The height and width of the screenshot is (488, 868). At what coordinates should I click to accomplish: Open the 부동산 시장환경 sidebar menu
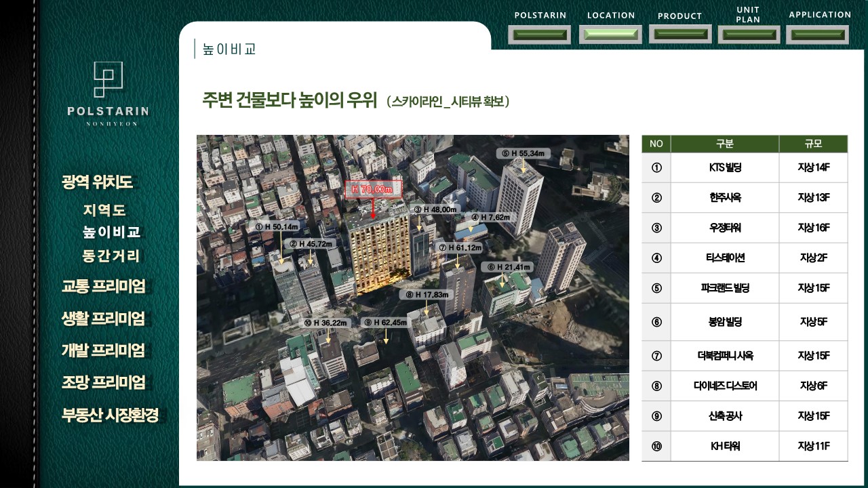pos(111,415)
